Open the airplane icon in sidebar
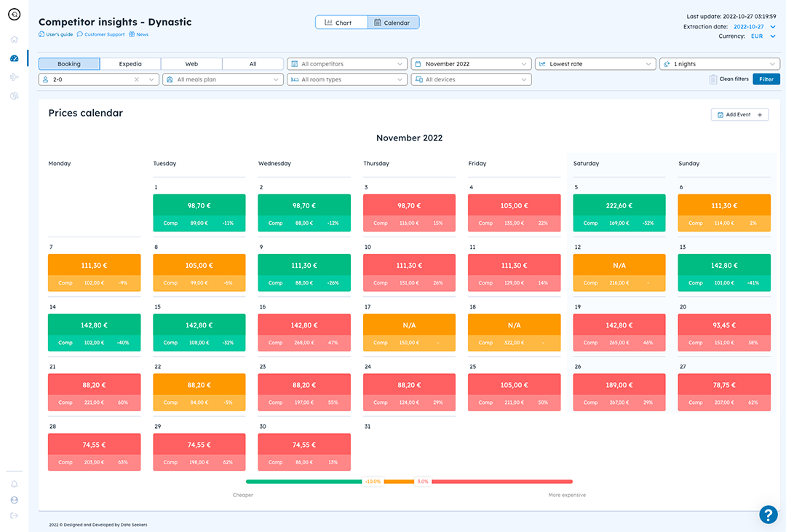Viewport: 786px width, 532px height. click(14, 76)
